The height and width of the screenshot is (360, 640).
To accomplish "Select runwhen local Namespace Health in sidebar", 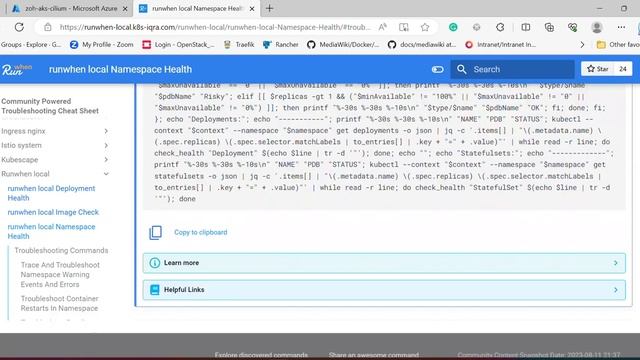I will click(51, 231).
